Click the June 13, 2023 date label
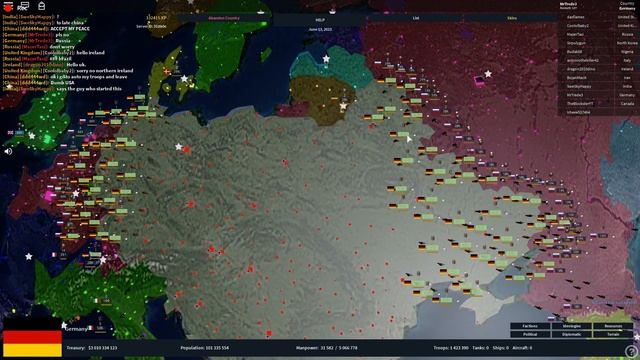 click(320, 30)
